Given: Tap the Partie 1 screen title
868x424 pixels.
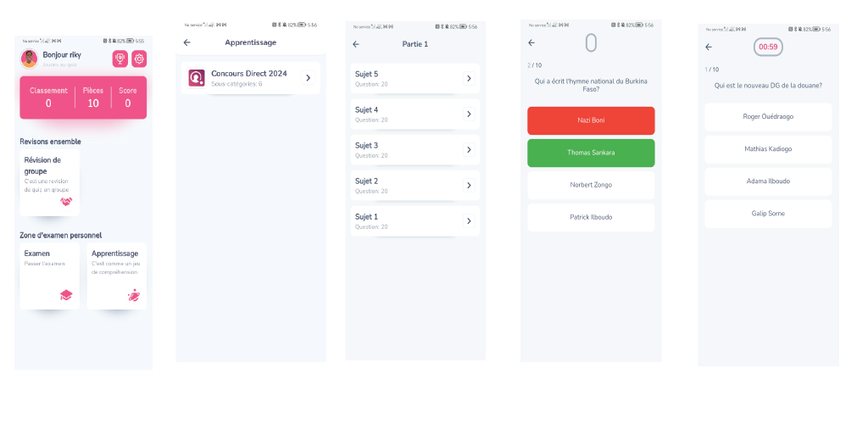Looking at the screenshot, I should tap(415, 44).
